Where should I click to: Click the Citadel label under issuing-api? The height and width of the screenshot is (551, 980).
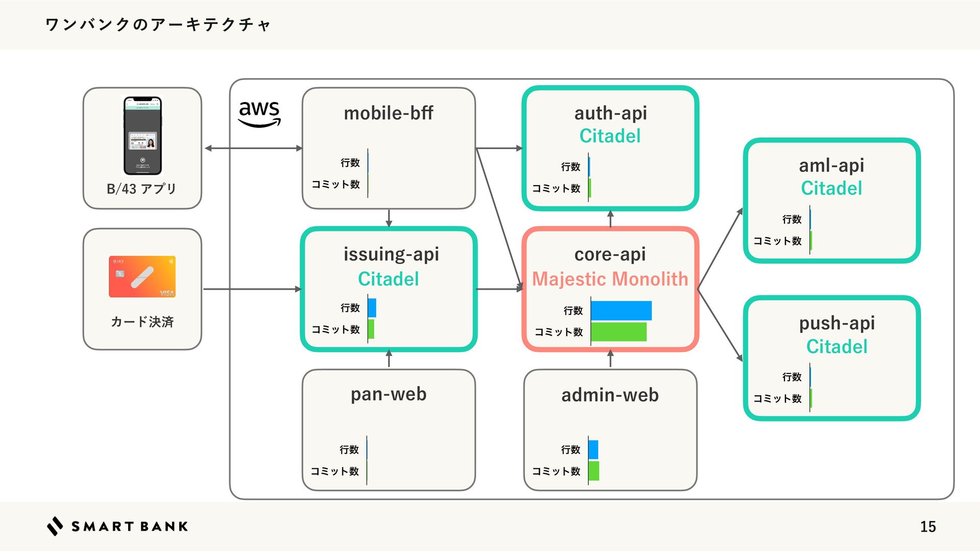388,279
